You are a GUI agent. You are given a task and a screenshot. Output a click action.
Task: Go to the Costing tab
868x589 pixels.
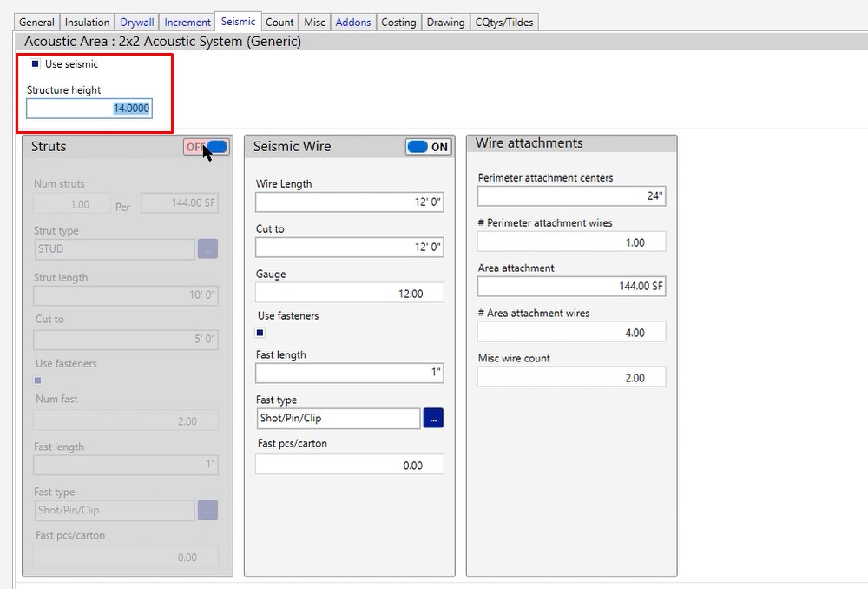tap(398, 22)
